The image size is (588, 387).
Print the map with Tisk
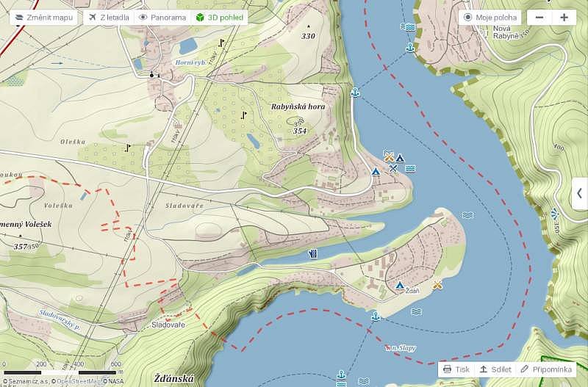[x=456, y=369]
